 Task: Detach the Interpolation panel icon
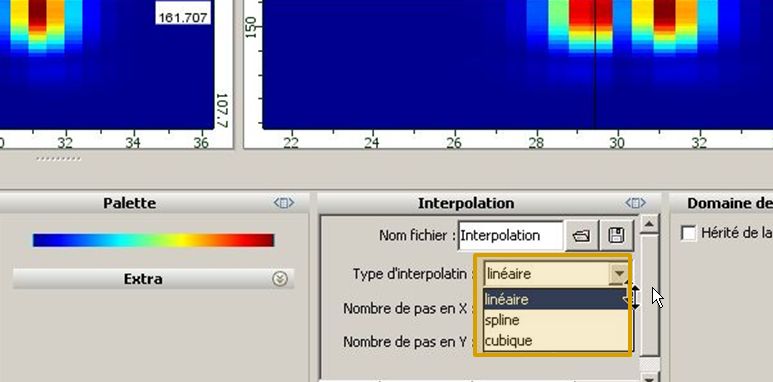click(635, 203)
